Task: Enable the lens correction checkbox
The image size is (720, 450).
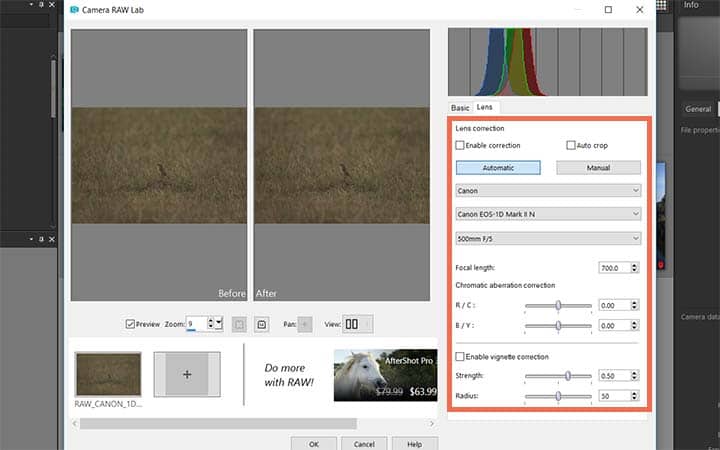Action: point(460,145)
